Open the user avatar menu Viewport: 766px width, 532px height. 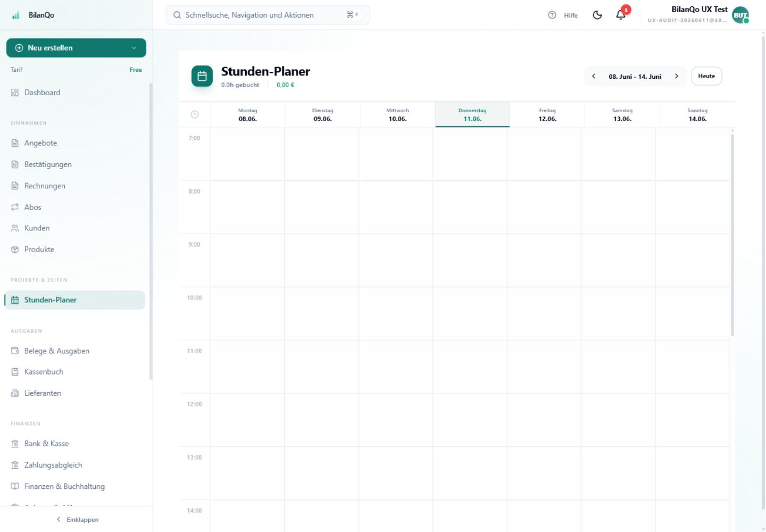click(740, 15)
